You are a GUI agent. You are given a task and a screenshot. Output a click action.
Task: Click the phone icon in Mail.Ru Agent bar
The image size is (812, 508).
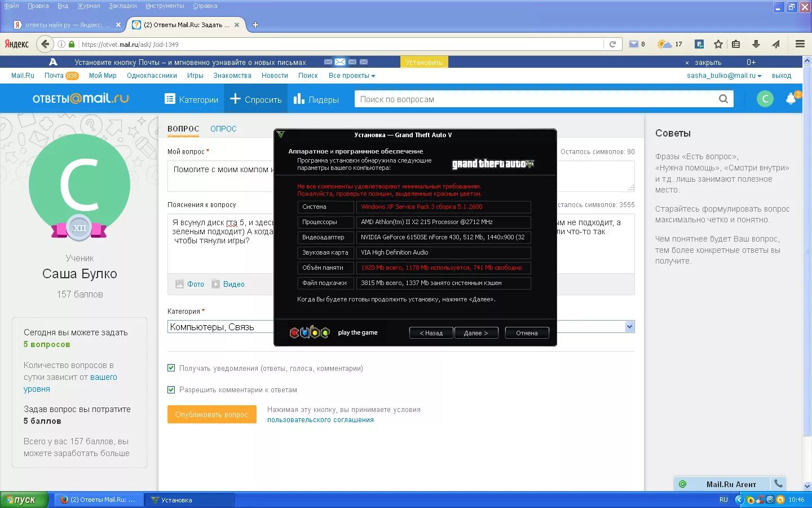(x=779, y=484)
